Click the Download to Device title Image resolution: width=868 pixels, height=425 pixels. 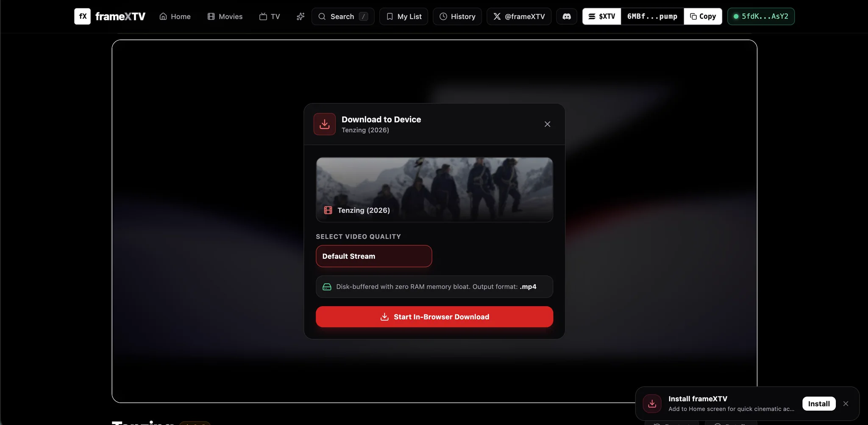(x=381, y=119)
